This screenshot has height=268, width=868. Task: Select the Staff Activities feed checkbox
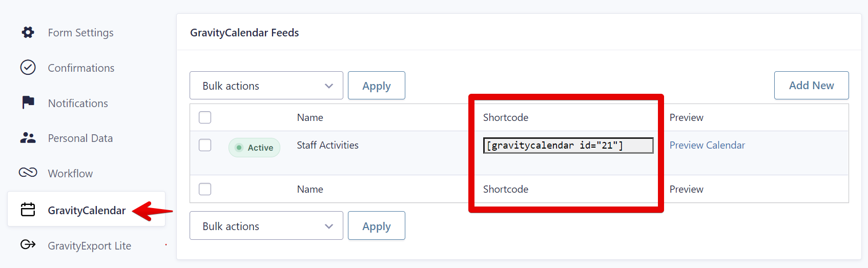205,145
